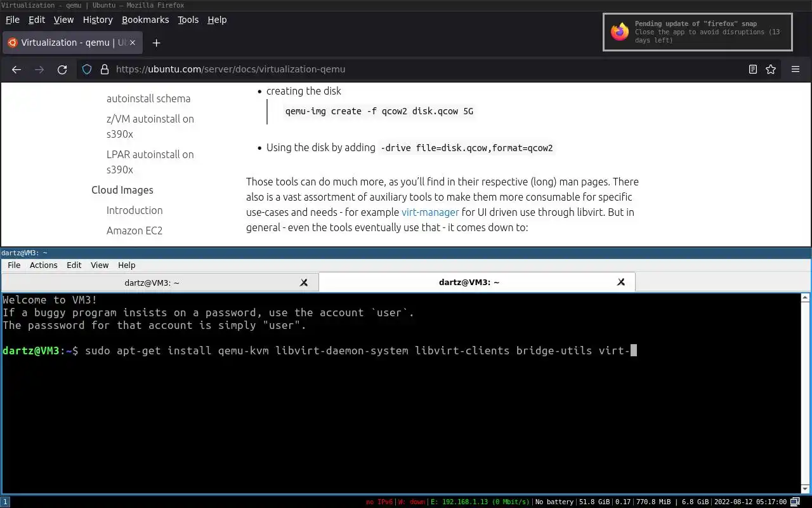The width and height of the screenshot is (812, 508).
Task: Open the Firefox hamburger application menu
Action: (796, 69)
